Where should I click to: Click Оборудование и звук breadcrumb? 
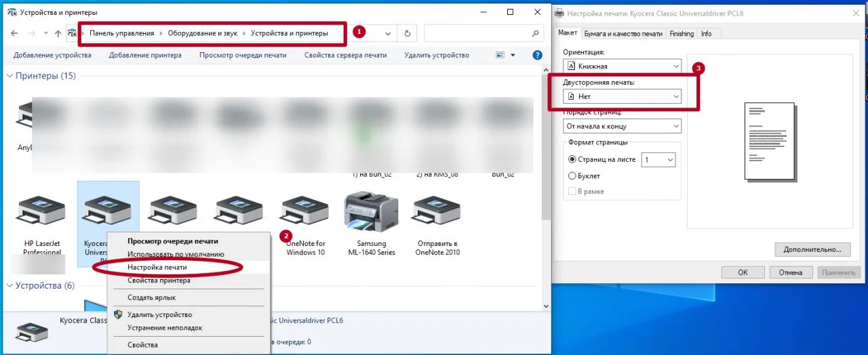pyautogui.click(x=203, y=33)
